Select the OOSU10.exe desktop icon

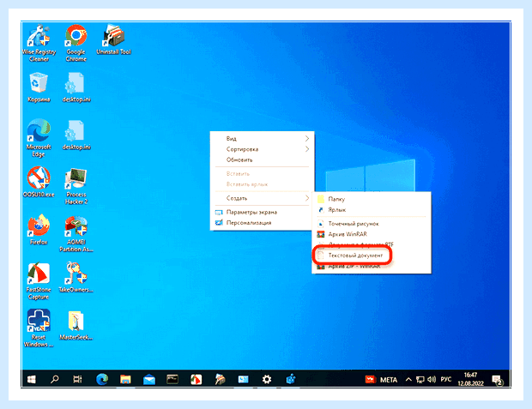[39, 182]
